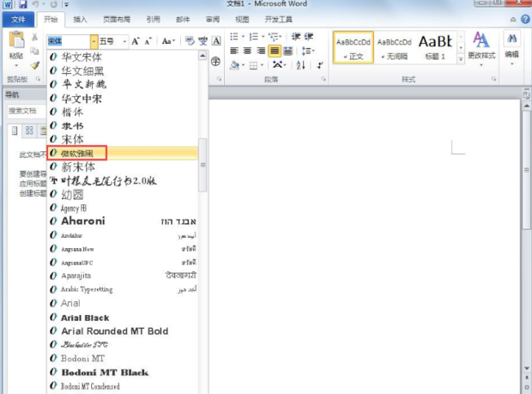Select 微软雅黑 font from list

pyautogui.click(x=122, y=153)
